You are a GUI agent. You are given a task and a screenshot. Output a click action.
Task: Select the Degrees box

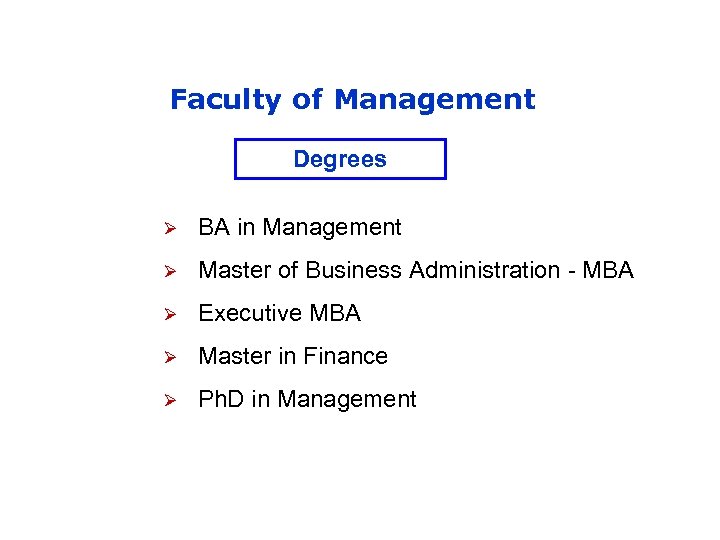click(340, 159)
